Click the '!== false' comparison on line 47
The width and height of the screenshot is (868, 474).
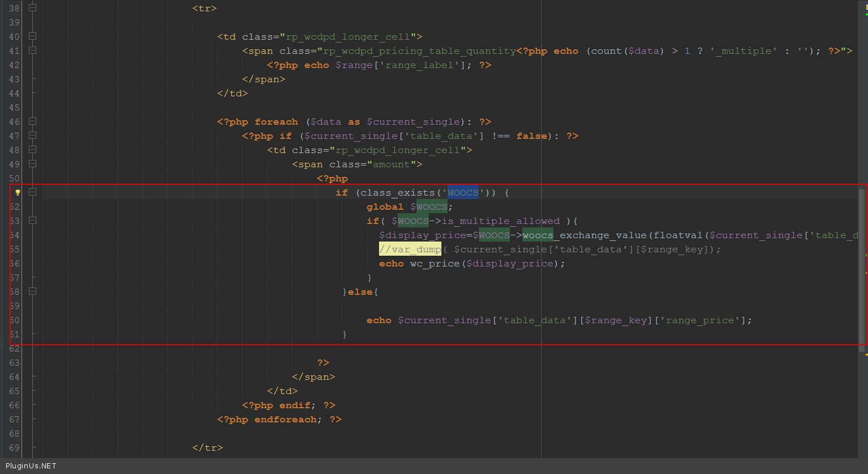(520, 136)
